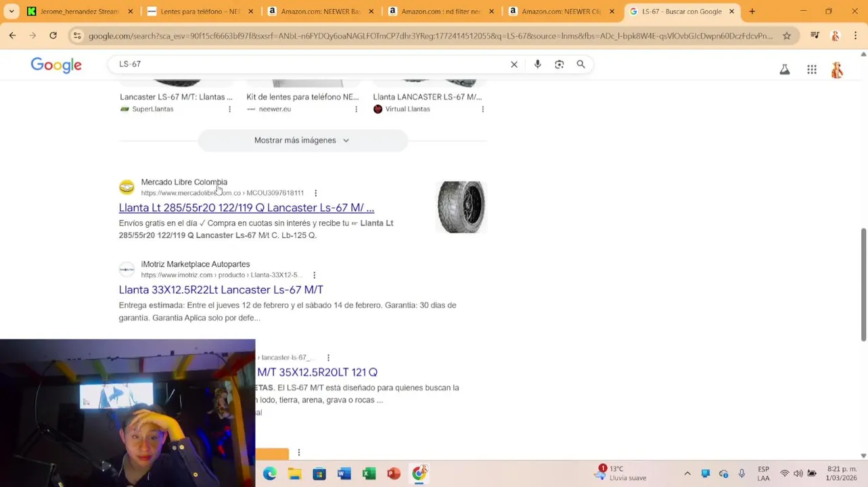Screen dimensions: 868x487
Task: Reload the current page
Action: pyautogui.click(x=53, y=36)
